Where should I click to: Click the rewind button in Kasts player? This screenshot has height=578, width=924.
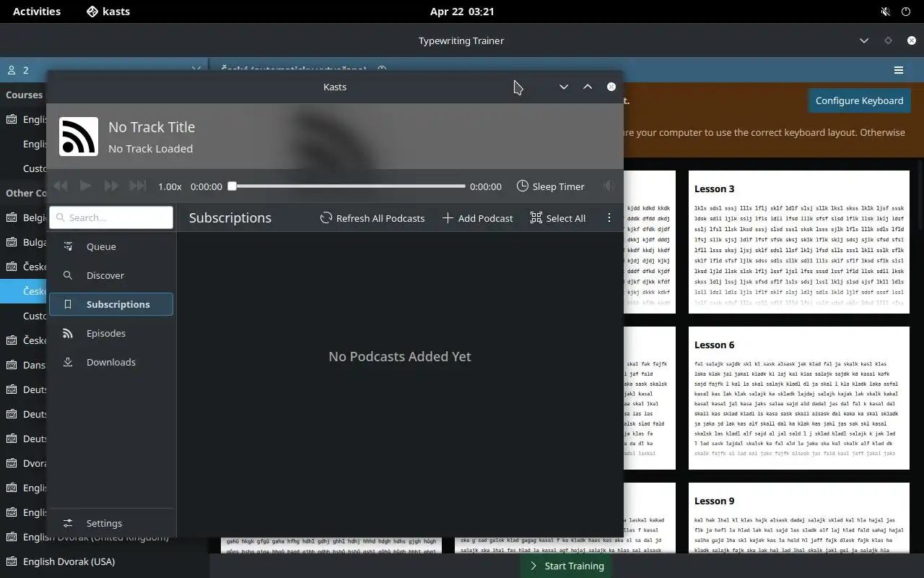tap(61, 186)
